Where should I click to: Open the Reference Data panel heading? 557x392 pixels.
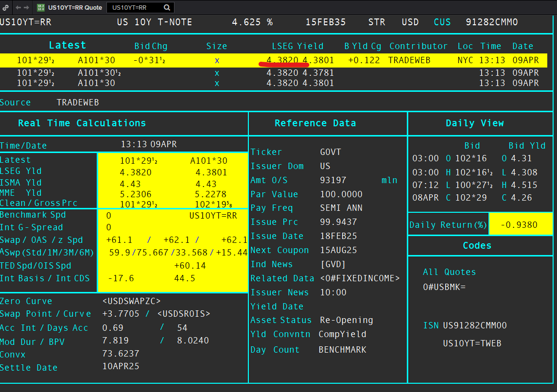[315, 123]
